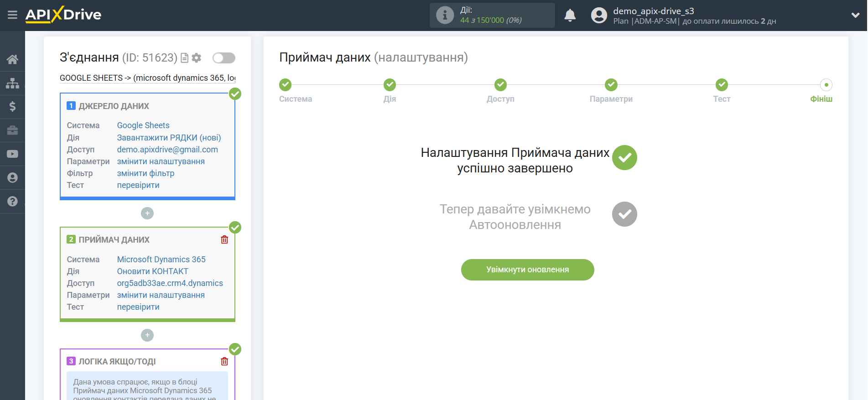The width and height of the screenshot is (868, 400).
Task: Click the green success checkmark icon
Action: pos(624,158)
